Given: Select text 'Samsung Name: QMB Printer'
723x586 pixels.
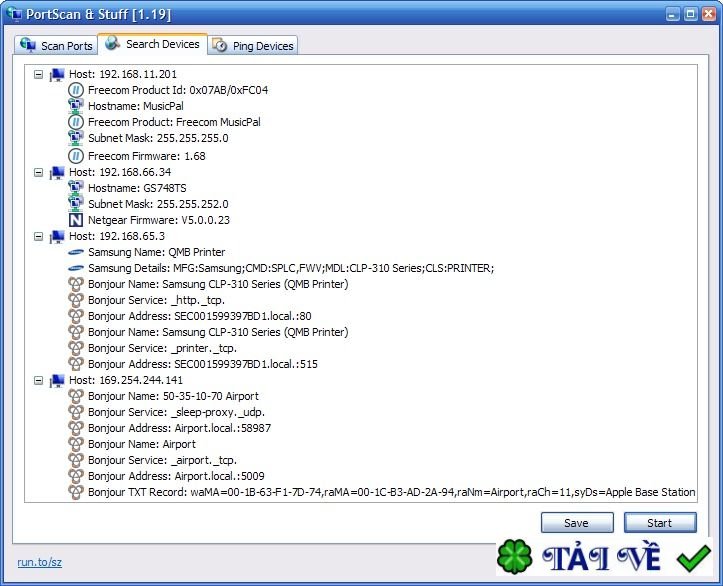Looking at the screenshot, I should click(157, 252).
